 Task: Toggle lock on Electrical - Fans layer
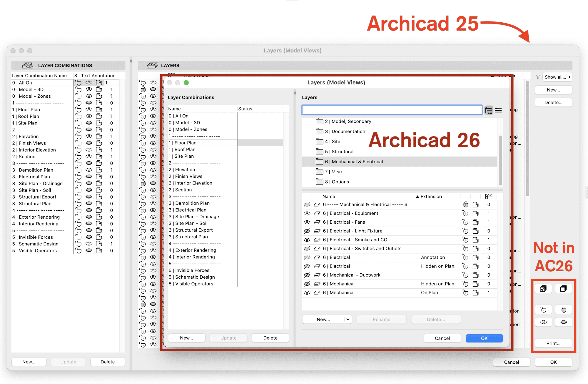(465, 222)
